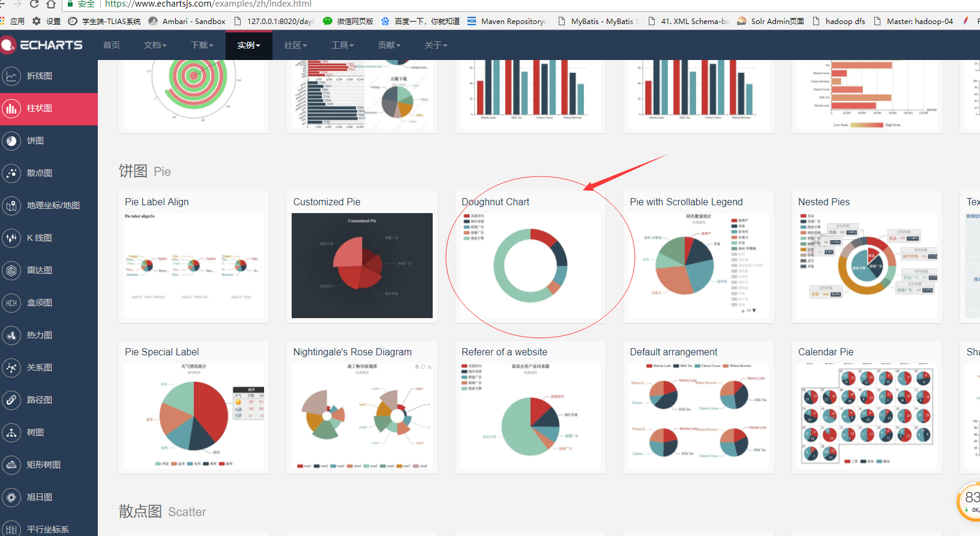The height and width of the screenshot is (536, 980).
Task: Click the browser reload button
Action: pos(34,4)
